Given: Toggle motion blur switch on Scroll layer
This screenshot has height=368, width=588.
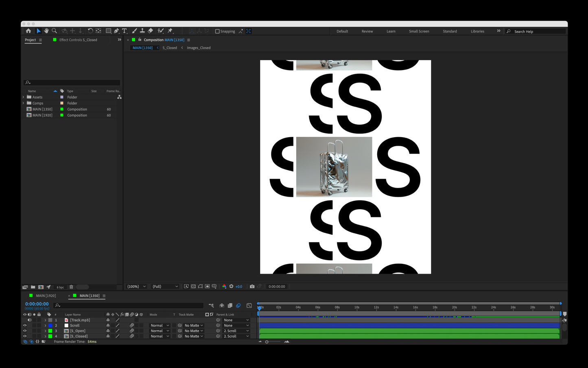Looking at the screenshot, I should coord(132,325).
